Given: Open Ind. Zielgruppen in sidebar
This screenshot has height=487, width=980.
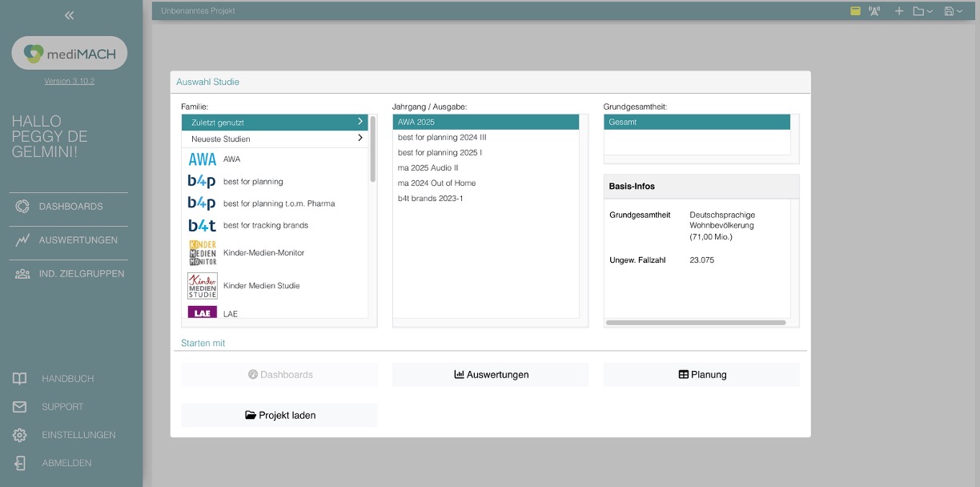Looking at the screenshot, I should (x=81, y=274).
